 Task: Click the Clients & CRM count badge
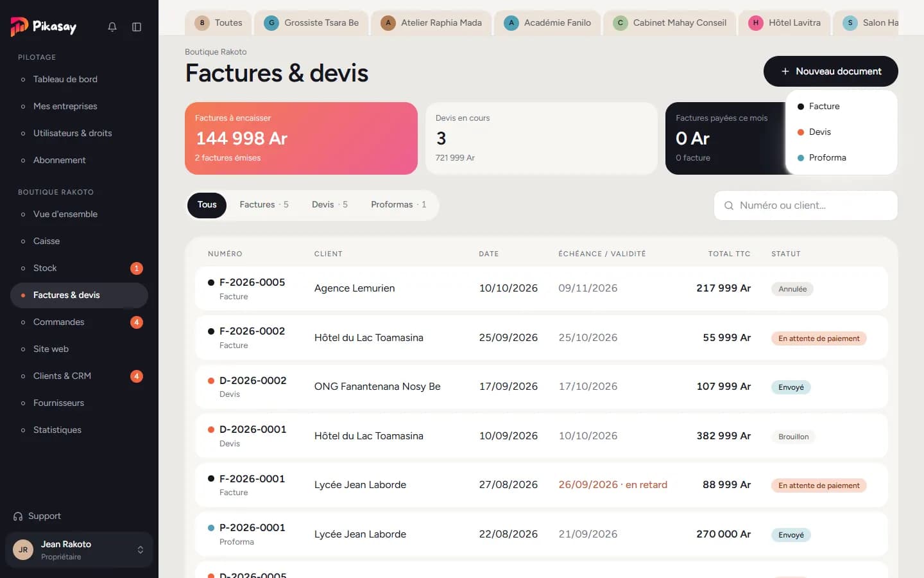(136, 376)
